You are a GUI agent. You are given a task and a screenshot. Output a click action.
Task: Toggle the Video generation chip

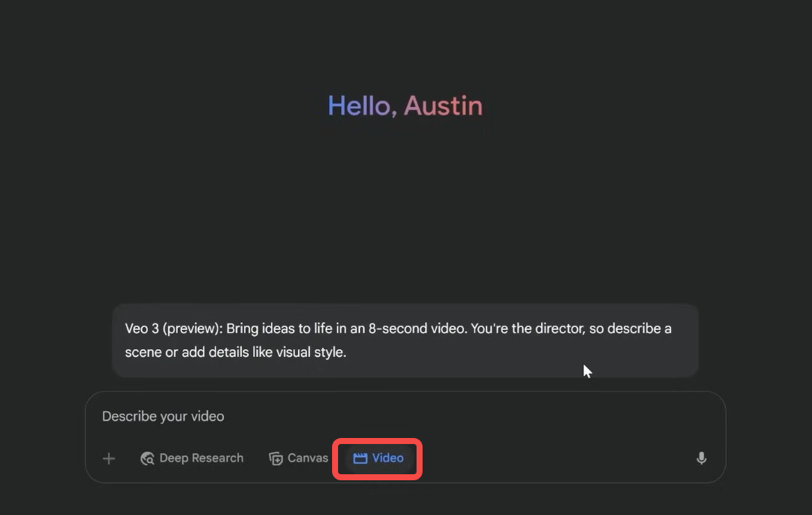click(377, 458)
